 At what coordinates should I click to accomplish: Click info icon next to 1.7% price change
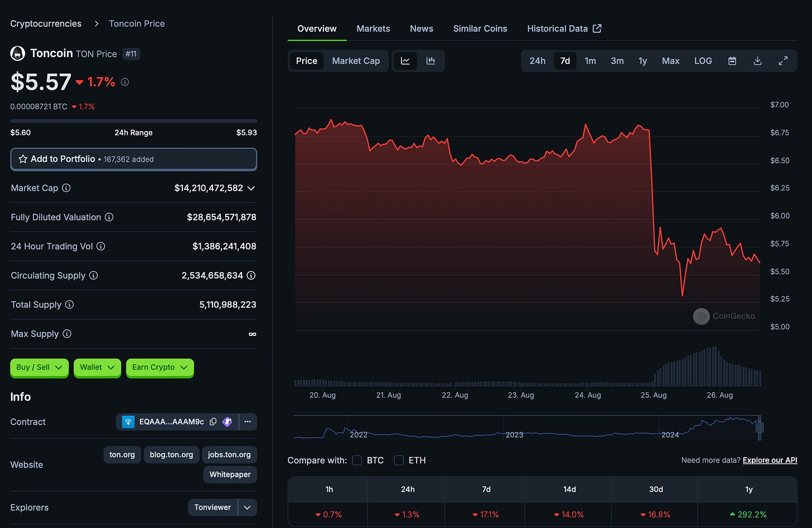click(125, 82)
